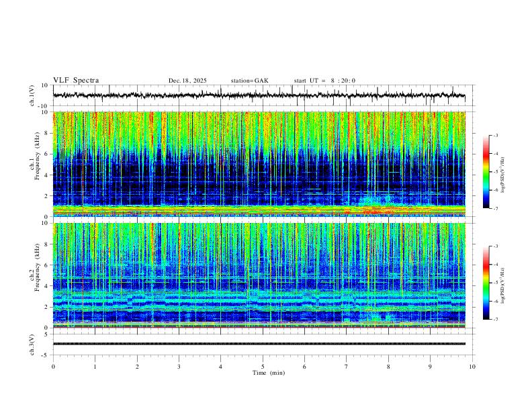Click the 'Time (min)' axis title
Image resolution: width=532 pixels, height=411 pixels.
tap(269, 373)
